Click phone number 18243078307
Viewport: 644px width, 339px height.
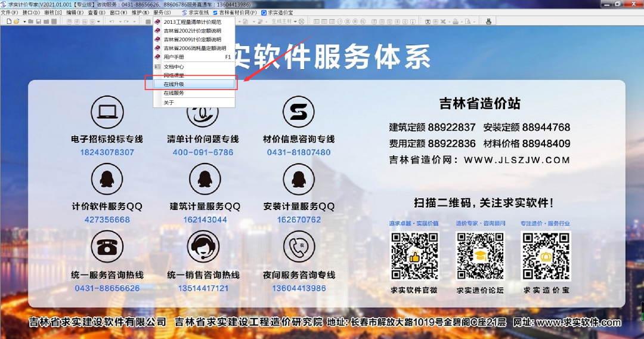107,152
